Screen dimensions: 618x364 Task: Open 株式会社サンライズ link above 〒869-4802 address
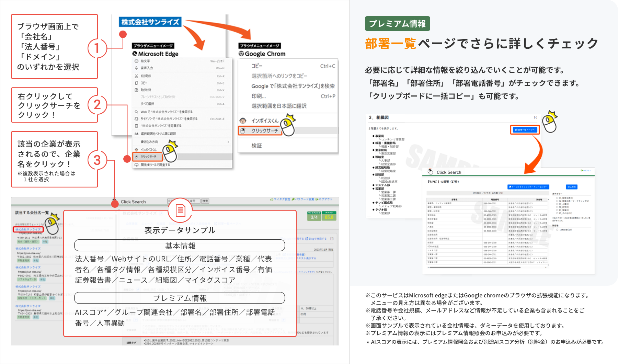pyautogui.click(x=28, y=248)
